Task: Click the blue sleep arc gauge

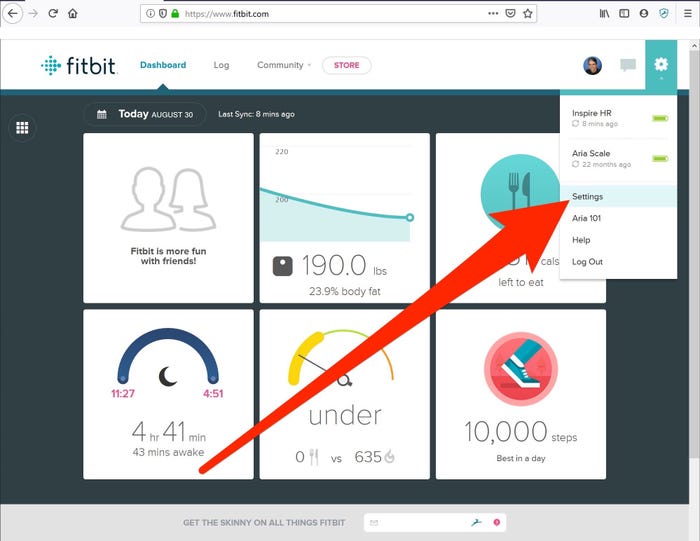Action: pos(168,355)
